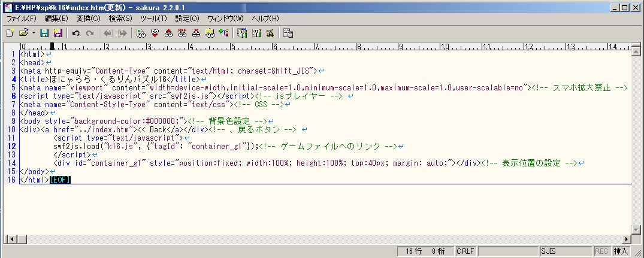Open the ツール(T) menu
Viewport: 644px width, 258px height.
coord(153,19)
